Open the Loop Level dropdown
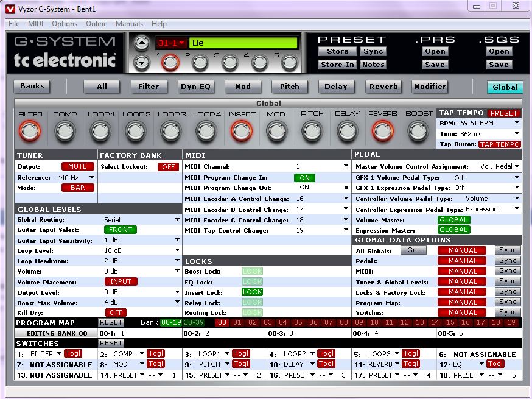532x399 pixels. click(177, 250)
